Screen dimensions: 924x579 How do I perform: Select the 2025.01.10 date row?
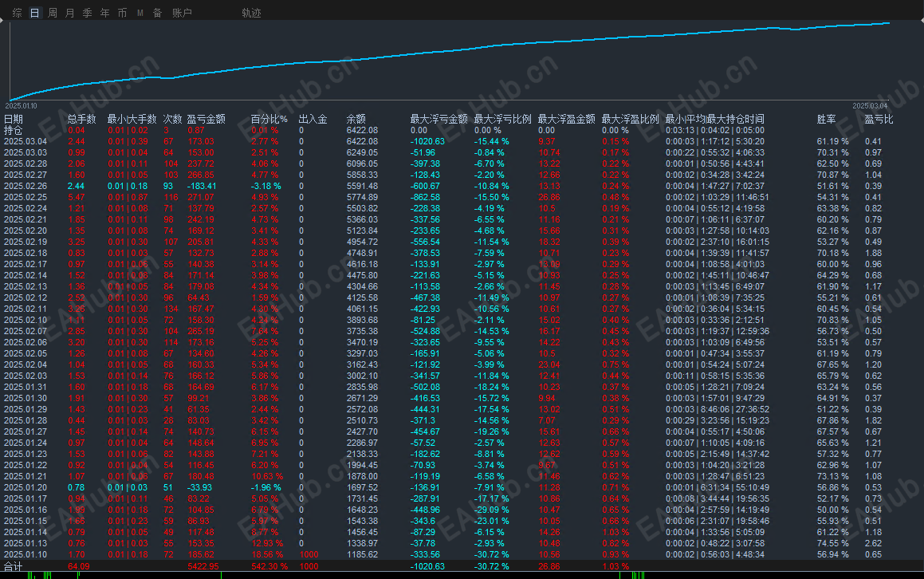pyautogui.click(x=26, y=555)
